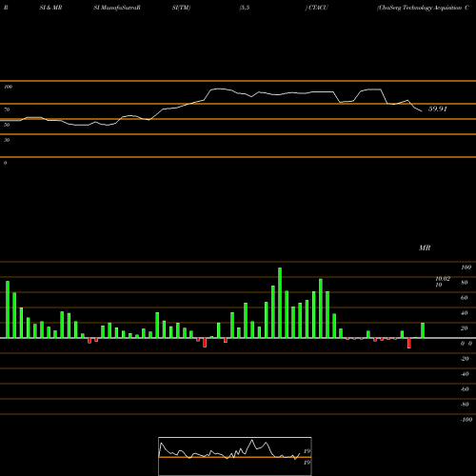Click the MR axis label -100
This screenshot has width=476, height=476.
point(466,420)
